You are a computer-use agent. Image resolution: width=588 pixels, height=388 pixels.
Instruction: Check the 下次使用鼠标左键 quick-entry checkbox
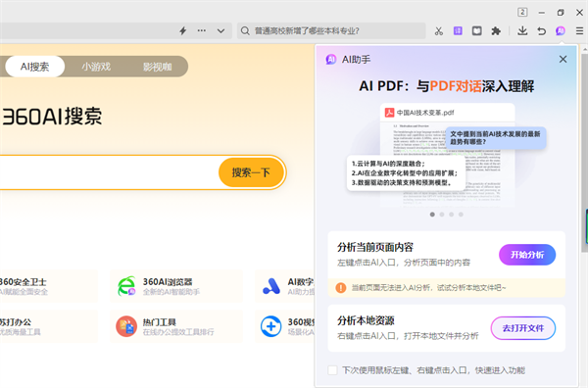pyautogui.click(x=332, y=370)
